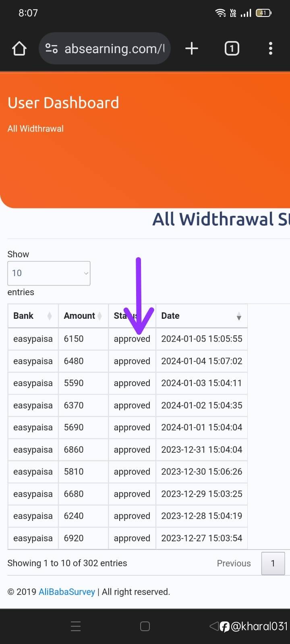
Task: Open the tab switcher showing 1 tab
Action: [x=232, y=49]
